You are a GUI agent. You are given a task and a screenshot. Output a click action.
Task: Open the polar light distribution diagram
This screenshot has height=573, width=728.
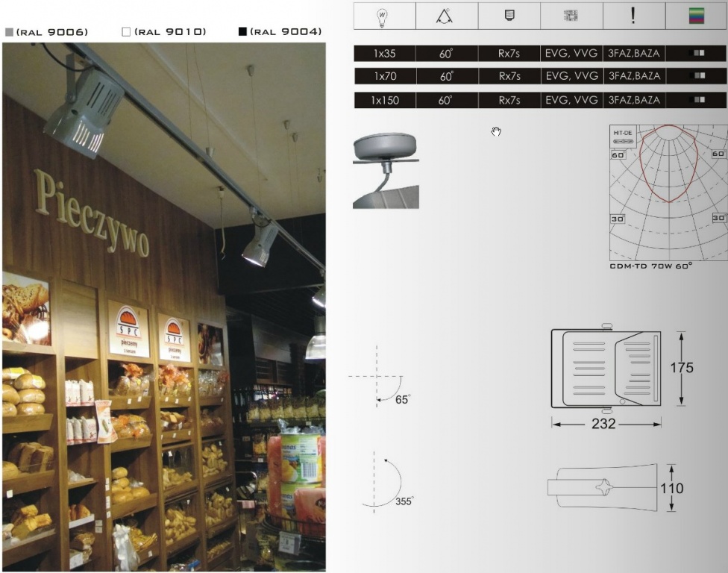click(668, 192)
